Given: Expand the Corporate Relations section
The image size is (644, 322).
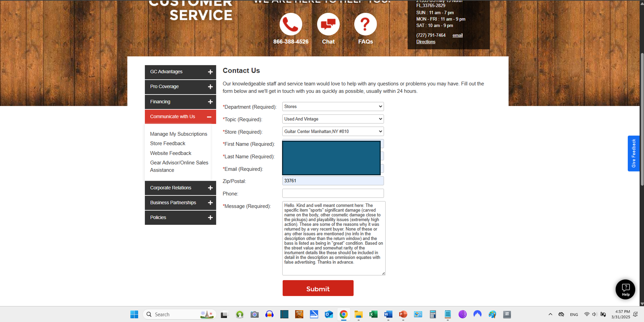Looking at the screenshot, I should pos(180,188).
